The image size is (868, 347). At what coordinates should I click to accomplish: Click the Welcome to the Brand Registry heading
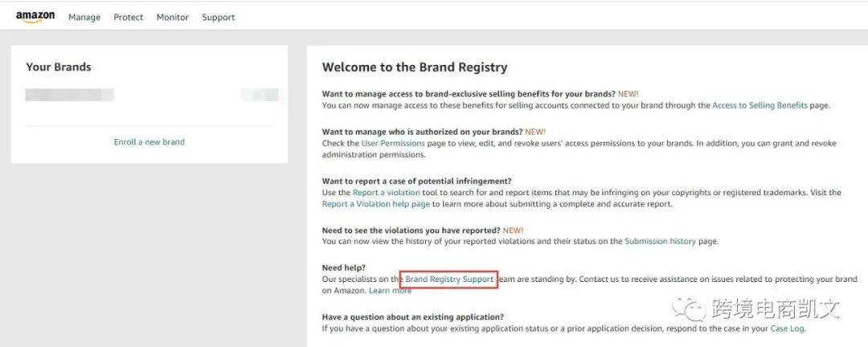click(415, 67)
